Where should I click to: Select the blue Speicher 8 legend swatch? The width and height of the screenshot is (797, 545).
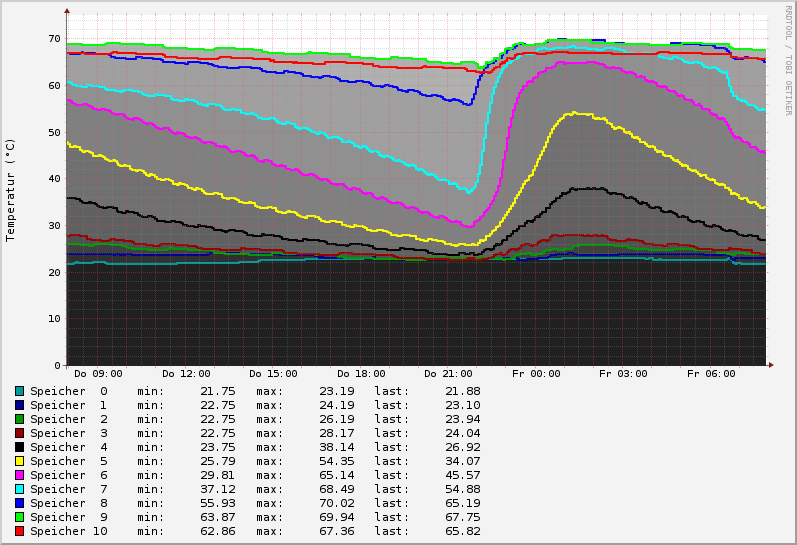point(19,503)
